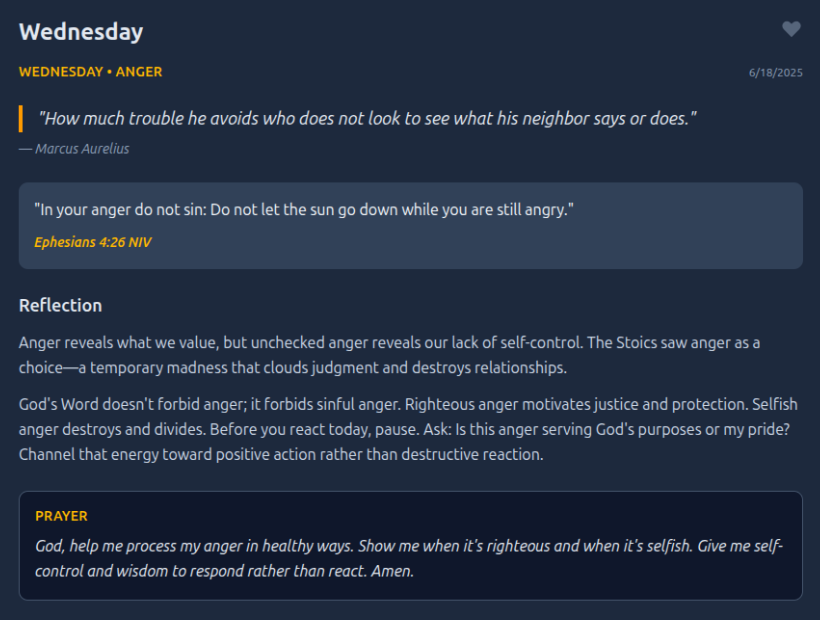Click the quote about avoiding neighbor trouble
The height and width of the screenshot is (620, 820).
(367, 119)
